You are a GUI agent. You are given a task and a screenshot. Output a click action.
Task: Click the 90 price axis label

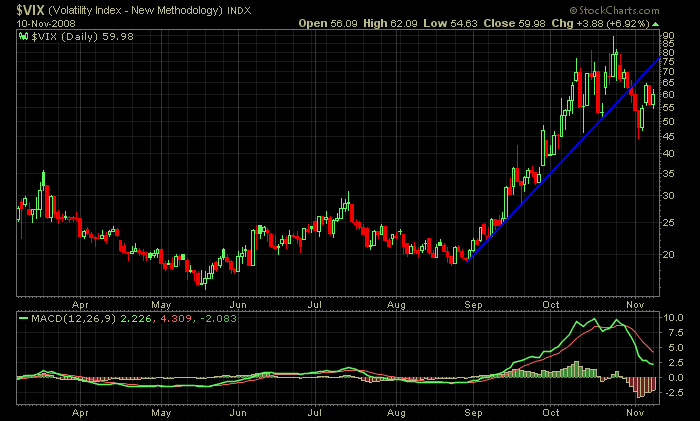click(x=668, y=36)
